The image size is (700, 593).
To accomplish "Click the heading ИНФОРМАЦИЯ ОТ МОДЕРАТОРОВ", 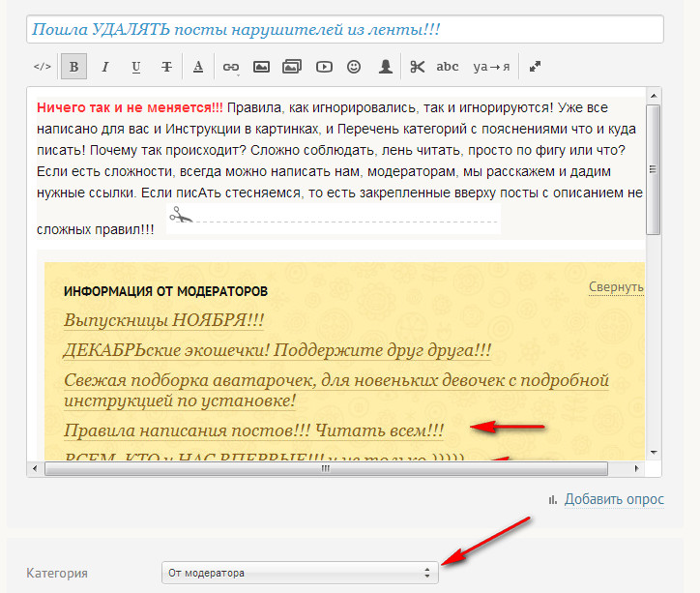I will click(x=165, y=291).
